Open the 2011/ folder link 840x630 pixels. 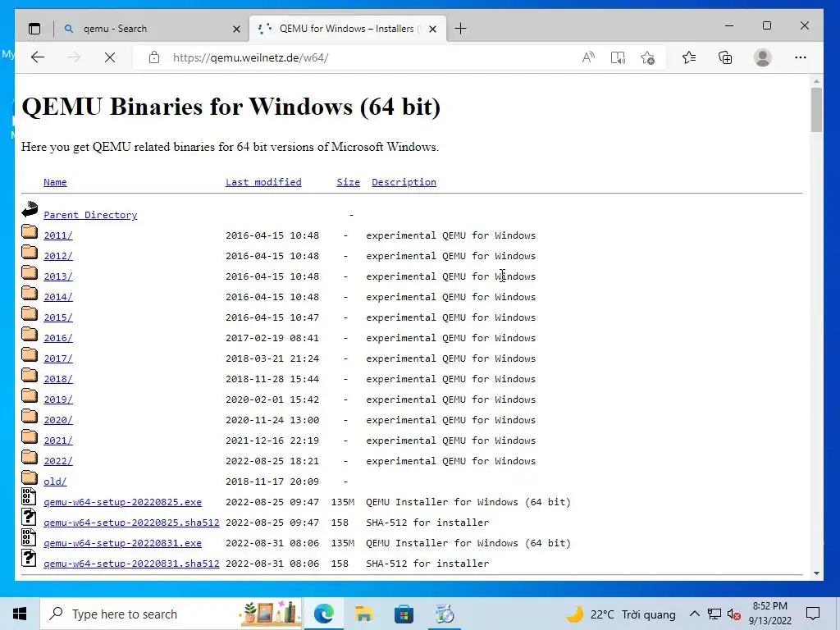click(x=58, y=235)
